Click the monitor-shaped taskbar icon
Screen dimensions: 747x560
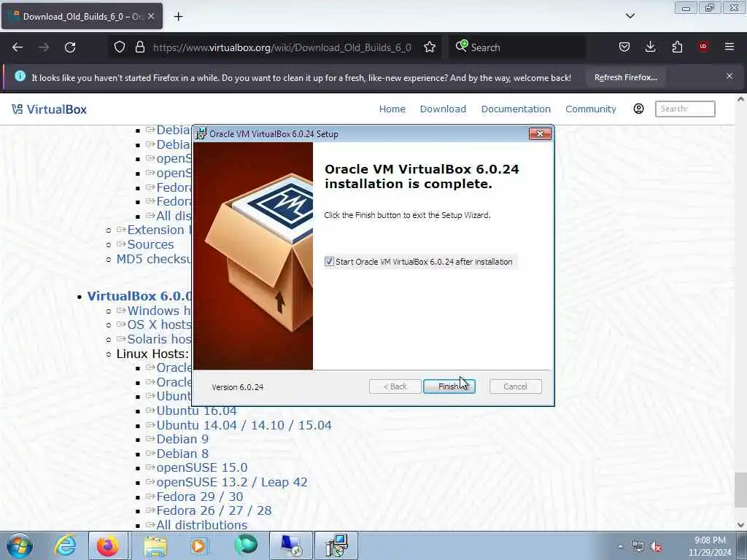coord(291,545)
